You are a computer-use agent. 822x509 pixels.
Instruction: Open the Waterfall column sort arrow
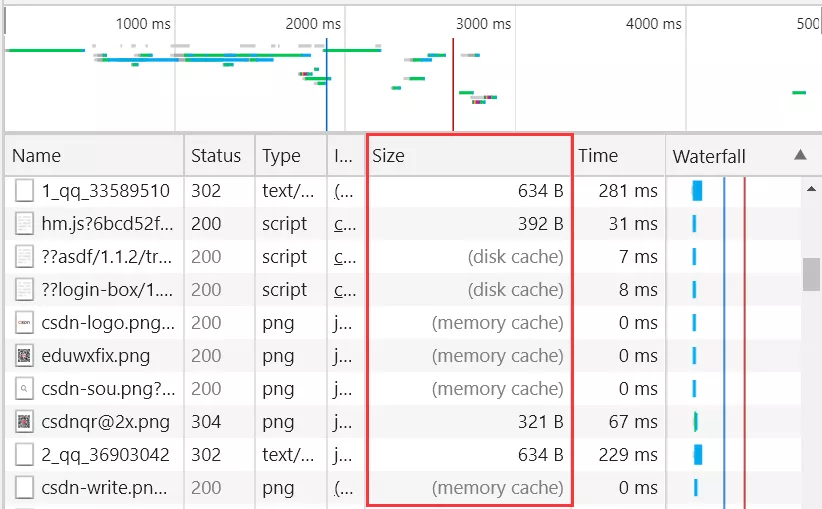(800, 155)
